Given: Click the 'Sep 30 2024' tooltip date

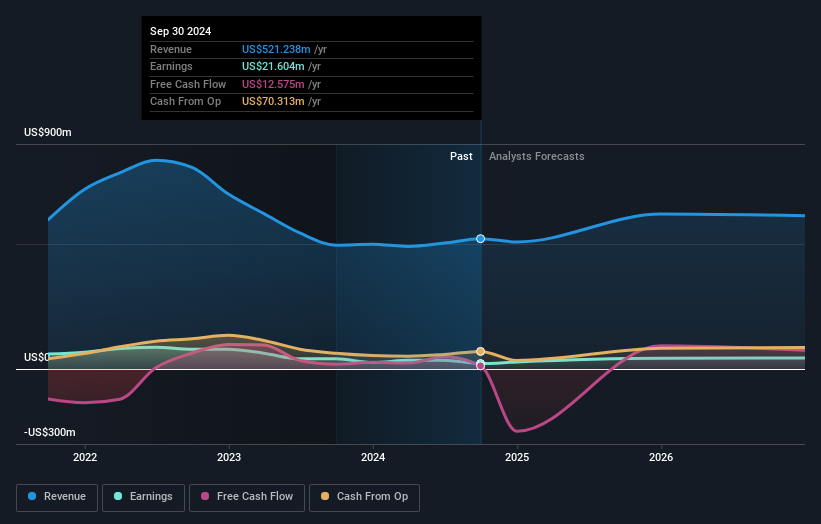Looking at the screenshot, I should tap(181, 31).
